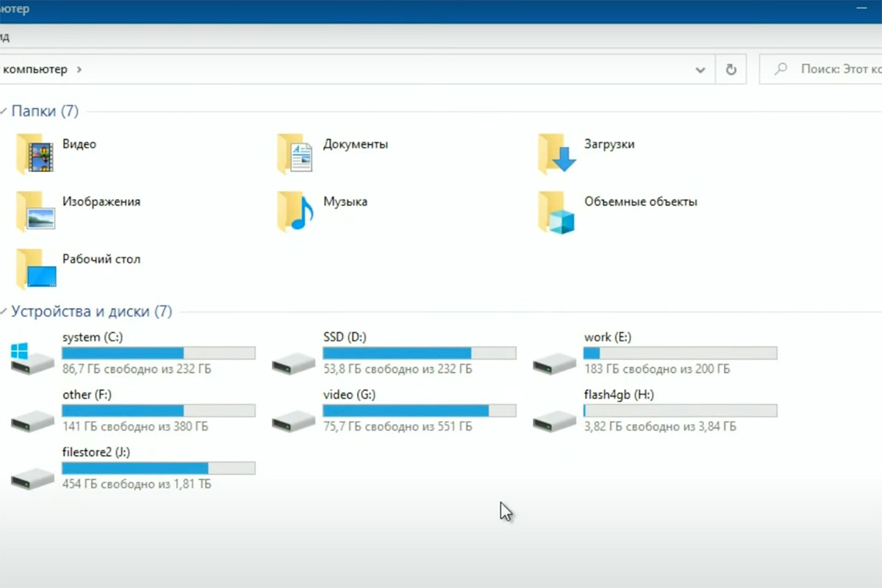Click the other (F:) drive name
Viewport: 882px width, 588px height.
tap(87, 395)
